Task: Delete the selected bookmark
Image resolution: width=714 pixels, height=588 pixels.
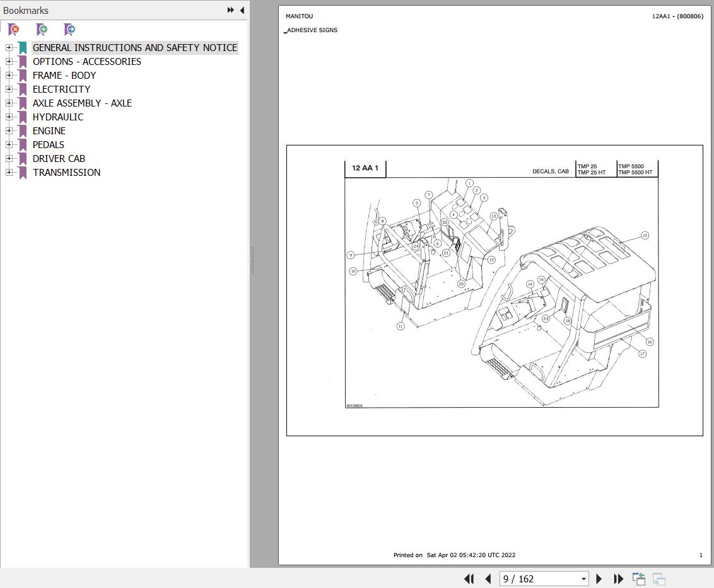Action: (x=13, y=30)
